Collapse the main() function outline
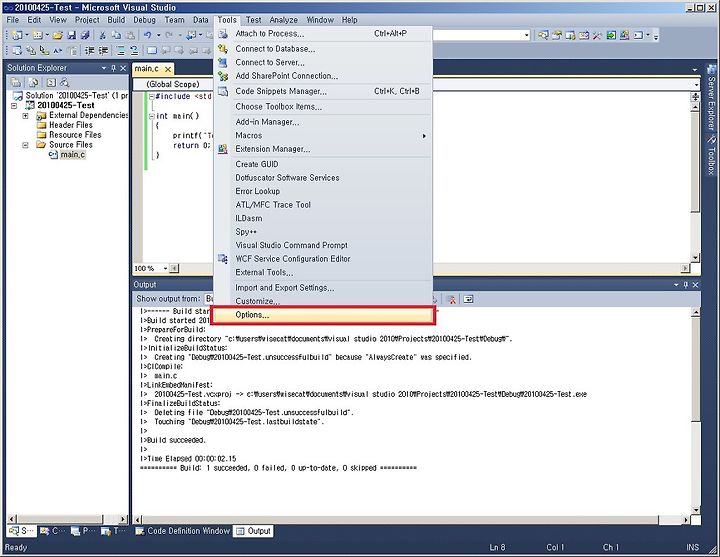The height and width of the screenshot is (557, 720). coord(152,117)
